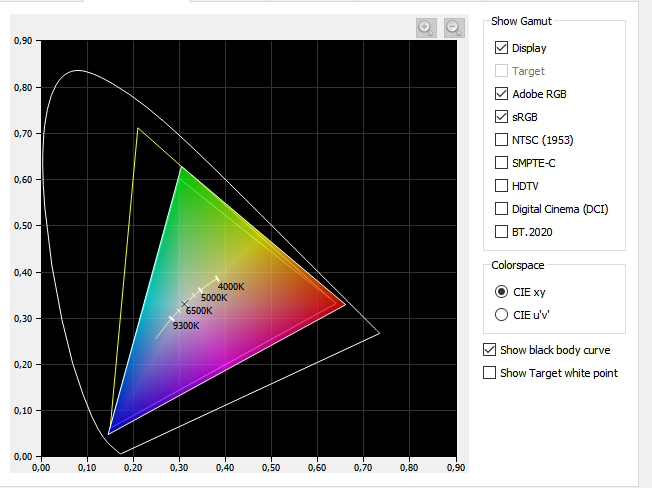The width and height of the screenshot is (652, 488).
Task: Uncheck the Display gamut checkbox
Action: (x=501, y=48)
